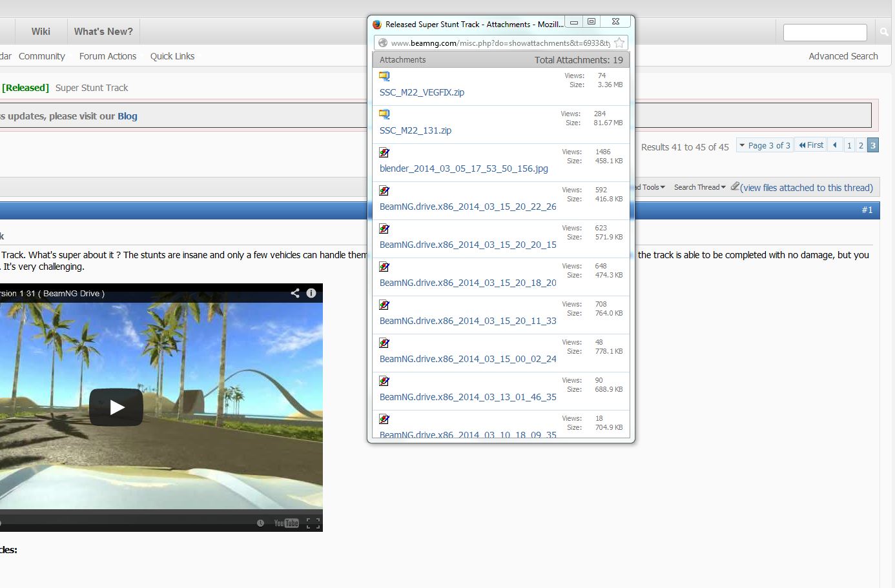The image size is (895, 588).
Task: Open the BeamNG.drive.x86_2014_03_15_00_02_24 attachment
Action: pos(468,359)
